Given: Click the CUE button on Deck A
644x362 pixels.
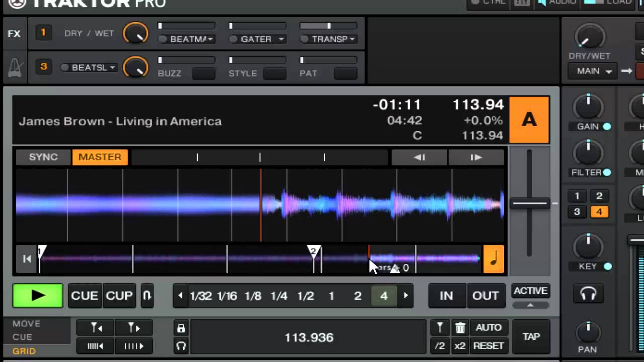Looking at the screenshot, I should click(x=85, y=296).
